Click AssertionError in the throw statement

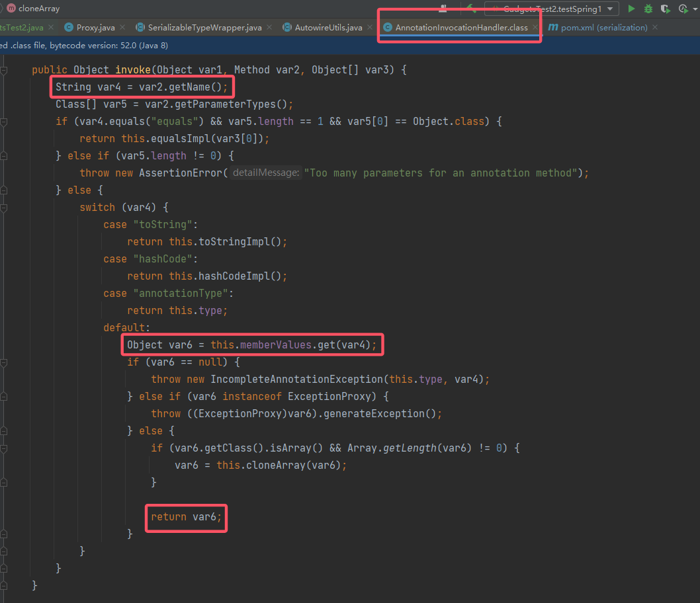pyautogui.click(x=181, y=173)
